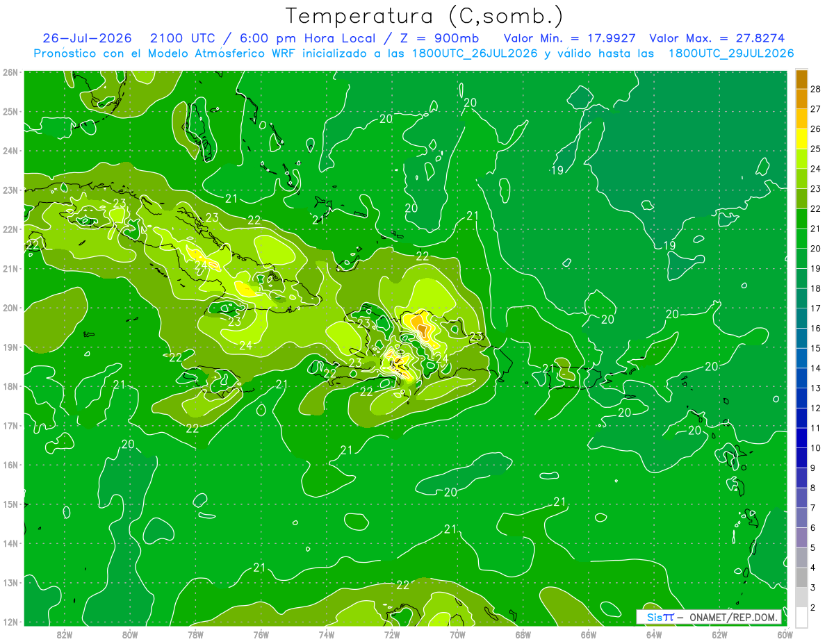Pick the teal legend swatch between 16 and 17
This screenshot has height=644, width=834.
click(801, 319)
